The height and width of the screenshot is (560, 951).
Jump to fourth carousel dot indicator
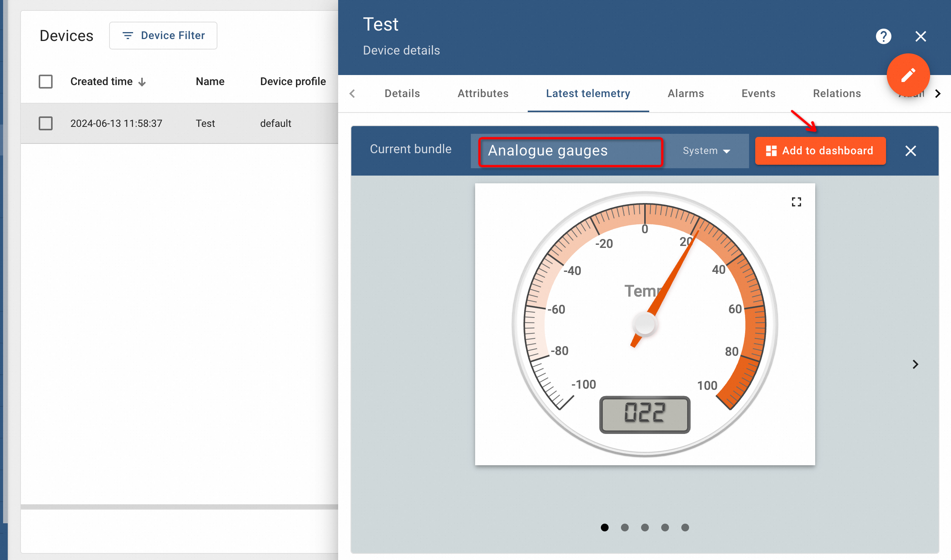(665, 528)
